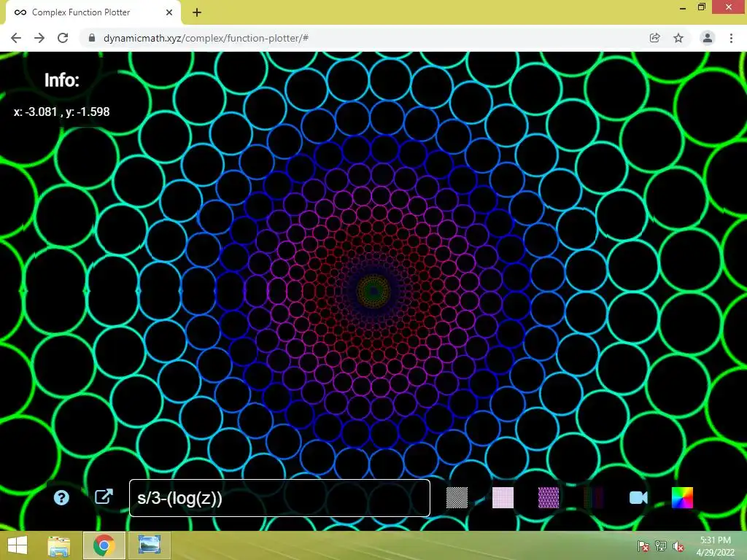747x560 pixels.
Task: Open the Windows Start button
Action: click(x=18, y=545)
